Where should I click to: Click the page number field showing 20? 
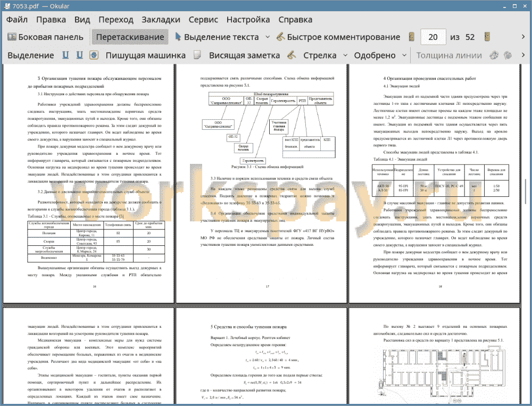coord(433,37)
